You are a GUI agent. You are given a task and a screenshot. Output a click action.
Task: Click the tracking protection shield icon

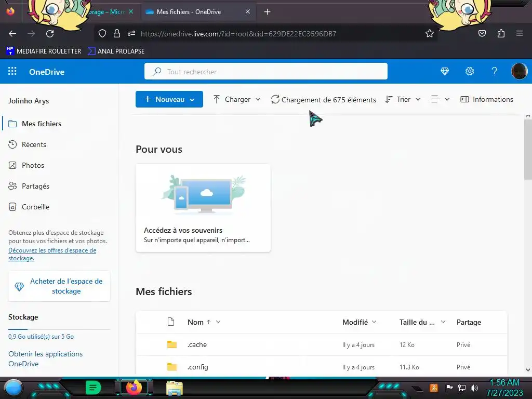coord(102,33)
